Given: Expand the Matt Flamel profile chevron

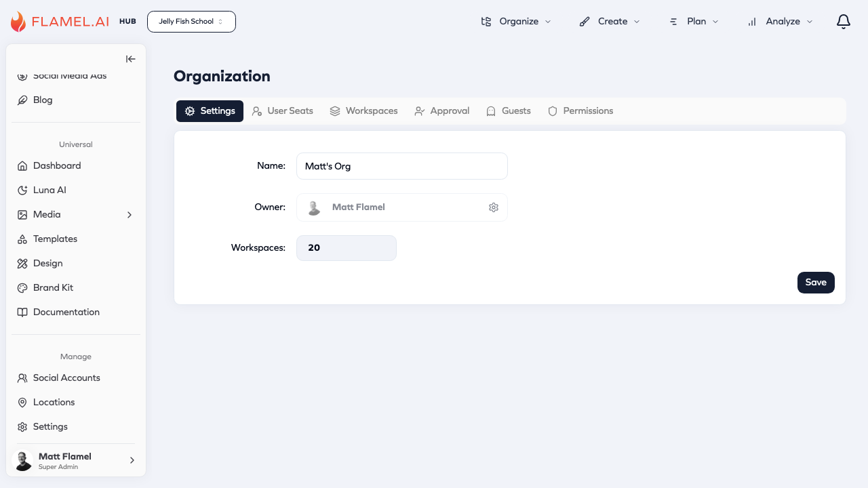Looking at the screenshot, I should [132, 460].
